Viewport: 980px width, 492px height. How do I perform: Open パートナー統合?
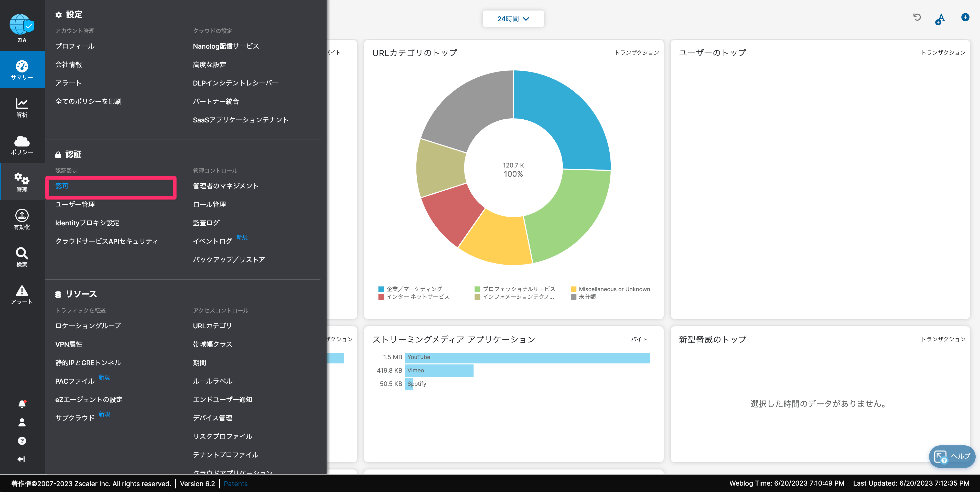[216, 101]
